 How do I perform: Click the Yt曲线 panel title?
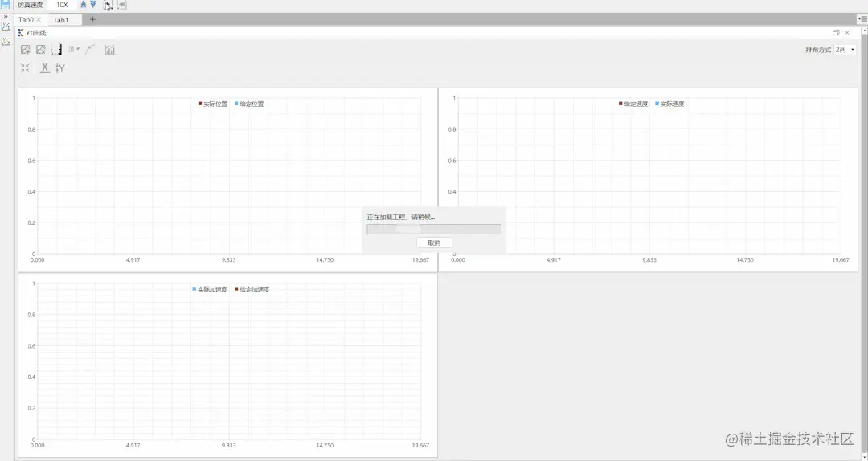[36, 33]
